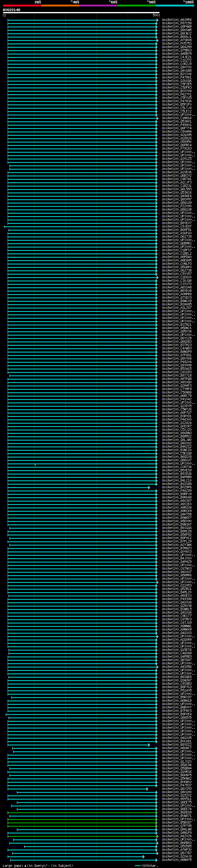Select hit label UniRef100_A7SRV8
Viewport: 197px width, 868px height.
pyautogui.click(x=176, y=40)
